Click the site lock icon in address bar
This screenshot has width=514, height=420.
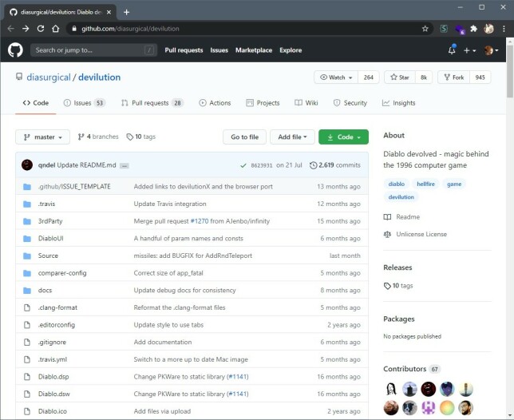tap(74, 29)
